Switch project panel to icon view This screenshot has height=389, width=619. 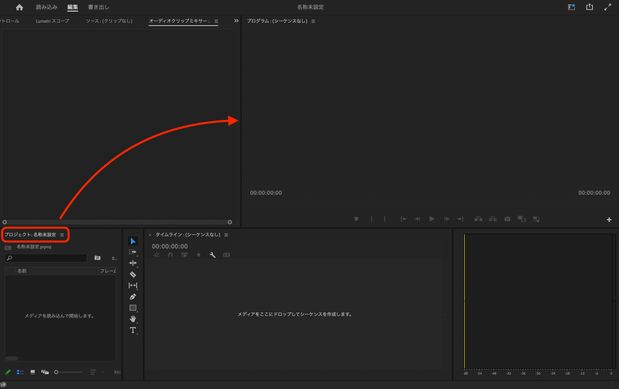click(x=33, y=372)
